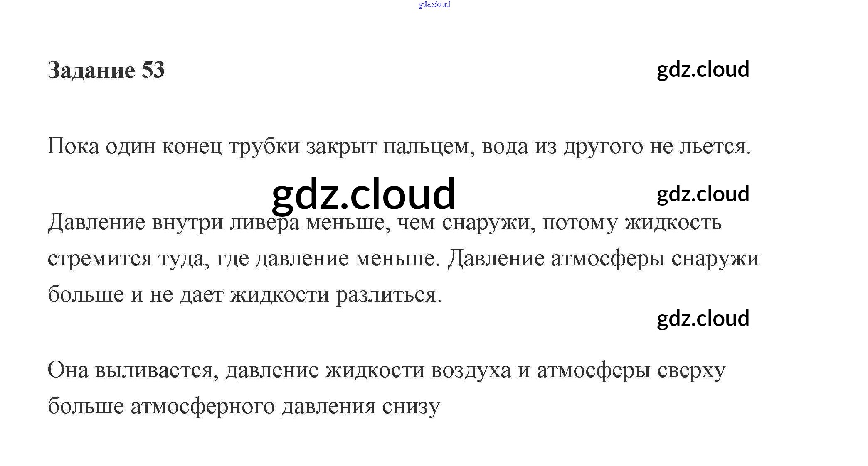Click the gdz.cloud watermark right of the large one

point(703,194)
